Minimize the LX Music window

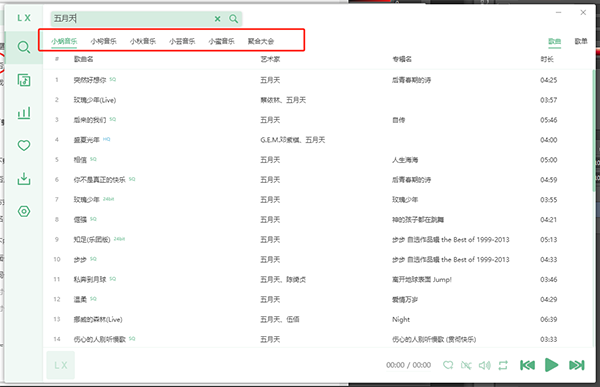[559, 13]
